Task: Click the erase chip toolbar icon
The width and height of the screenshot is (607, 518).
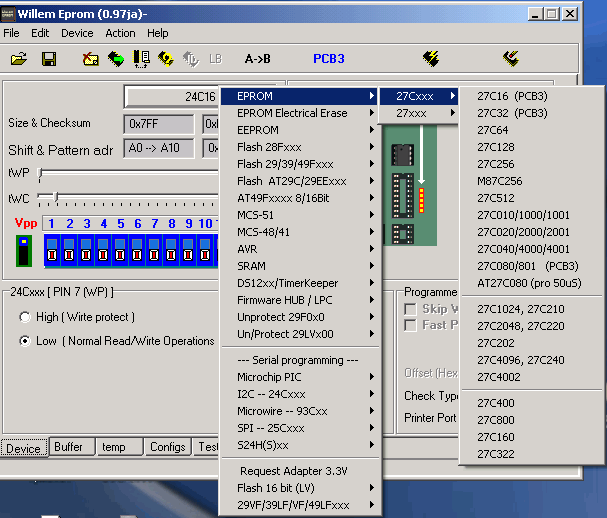Action: pos(91,59)
